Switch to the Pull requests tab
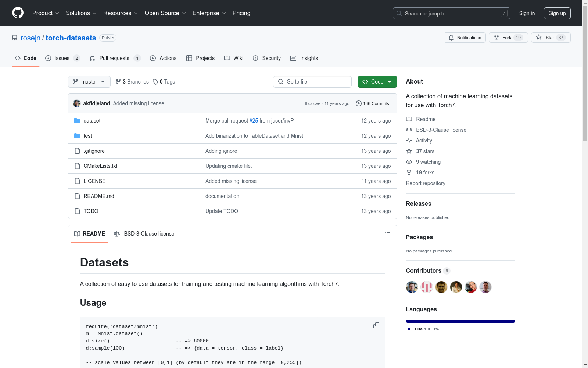588x368 pixels. coord(115,58)
